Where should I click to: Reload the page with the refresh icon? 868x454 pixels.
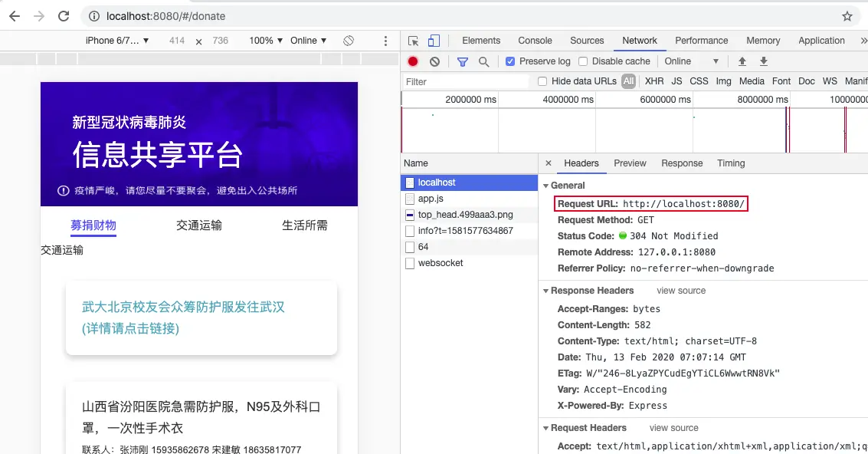tap(64, 16)
